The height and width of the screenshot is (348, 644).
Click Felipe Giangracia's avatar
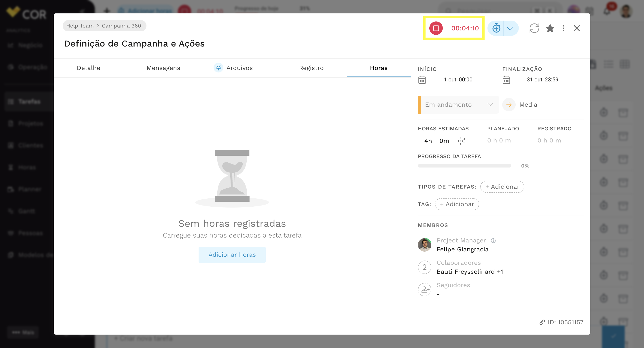tap(424, 245)
